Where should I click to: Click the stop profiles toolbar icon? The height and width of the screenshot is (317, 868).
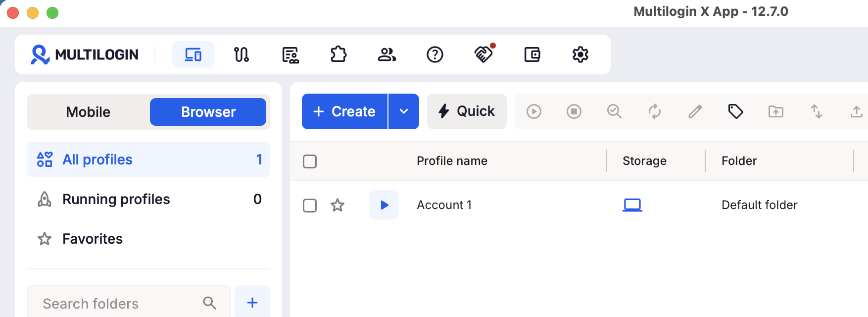tap(574, 111)
